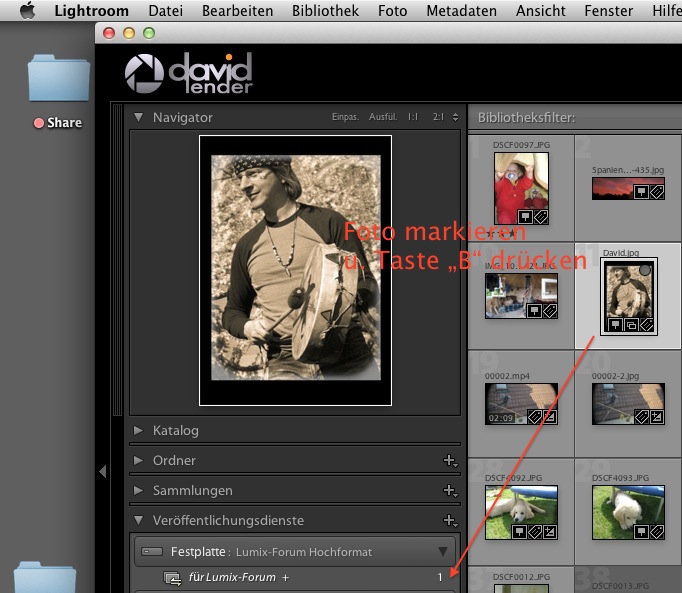Image resolution: width=682 pixels, height=593 pixels.
Task: Click keyword tag badge on David.jpg thumbnail
Action: pos(646,324)
